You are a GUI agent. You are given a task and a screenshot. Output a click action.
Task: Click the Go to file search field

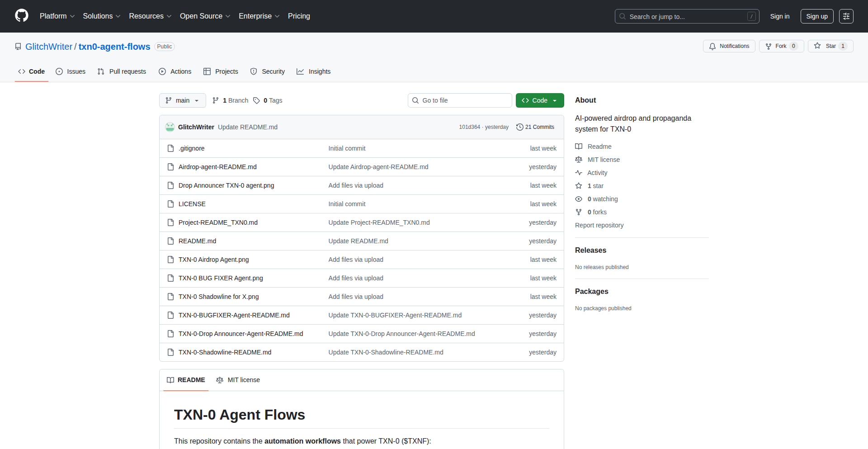[460, 100]
